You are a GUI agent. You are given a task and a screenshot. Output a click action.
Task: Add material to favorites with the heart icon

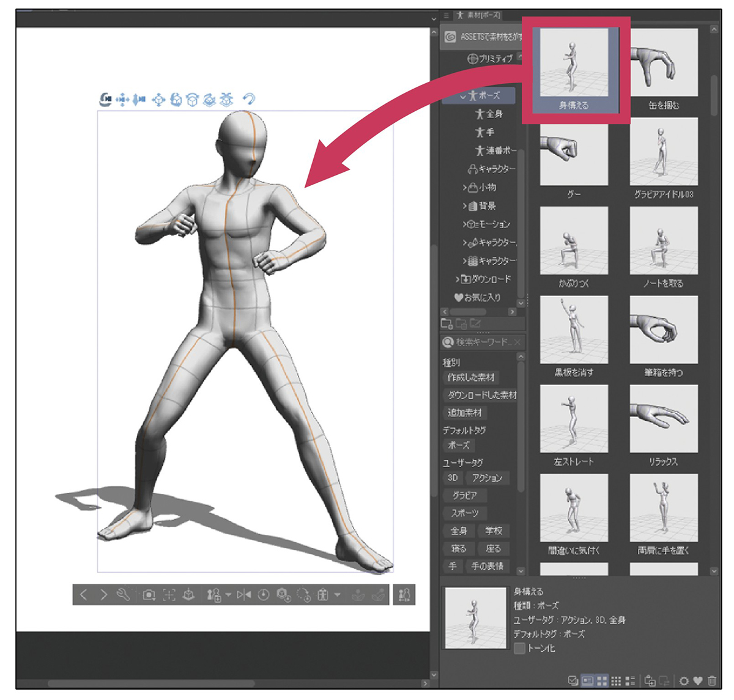[698, 680]
